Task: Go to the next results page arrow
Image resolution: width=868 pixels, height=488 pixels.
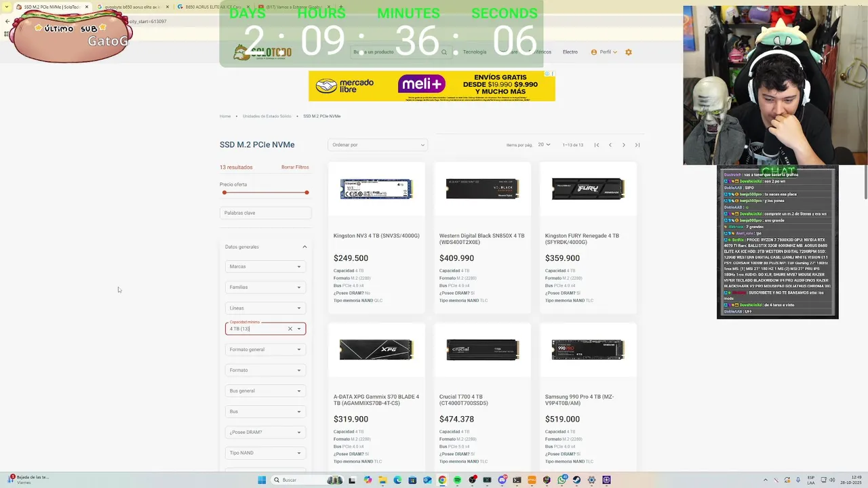Action: (624, 145)
